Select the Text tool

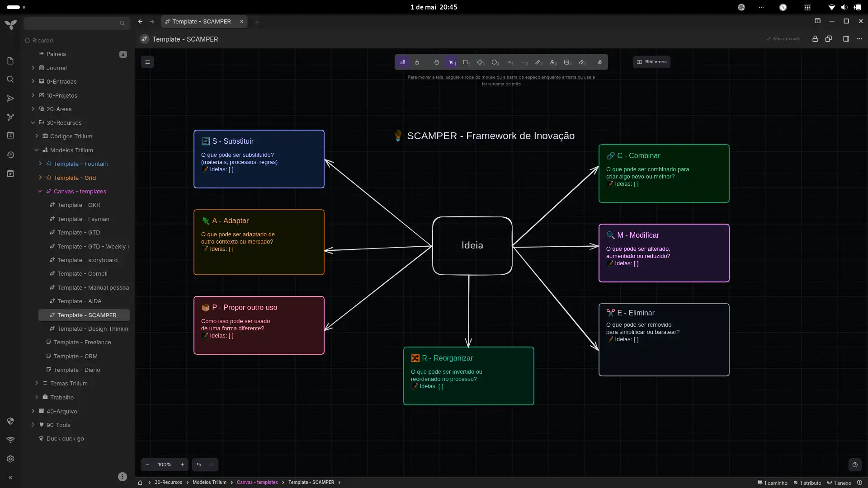(x=553, y=62)
